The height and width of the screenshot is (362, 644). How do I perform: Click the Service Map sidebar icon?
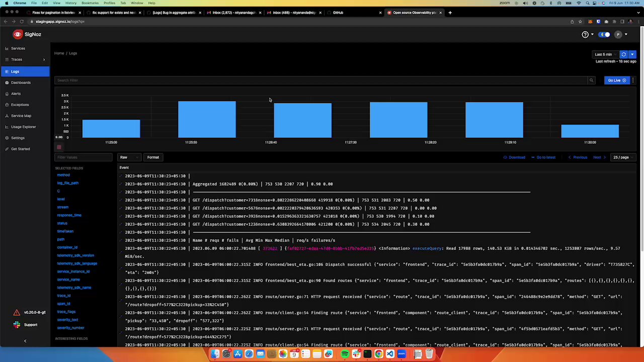click(x=7, y=116)
